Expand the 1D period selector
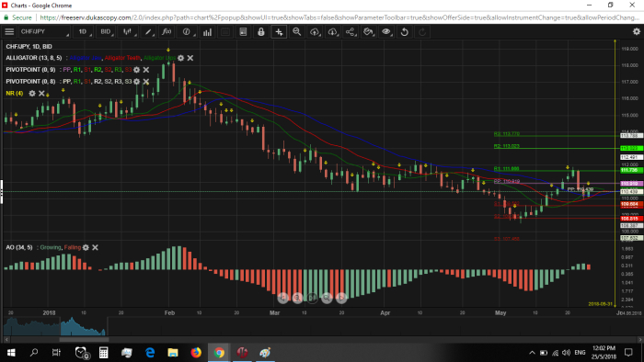644x362 pixels. tap(84, 31)
